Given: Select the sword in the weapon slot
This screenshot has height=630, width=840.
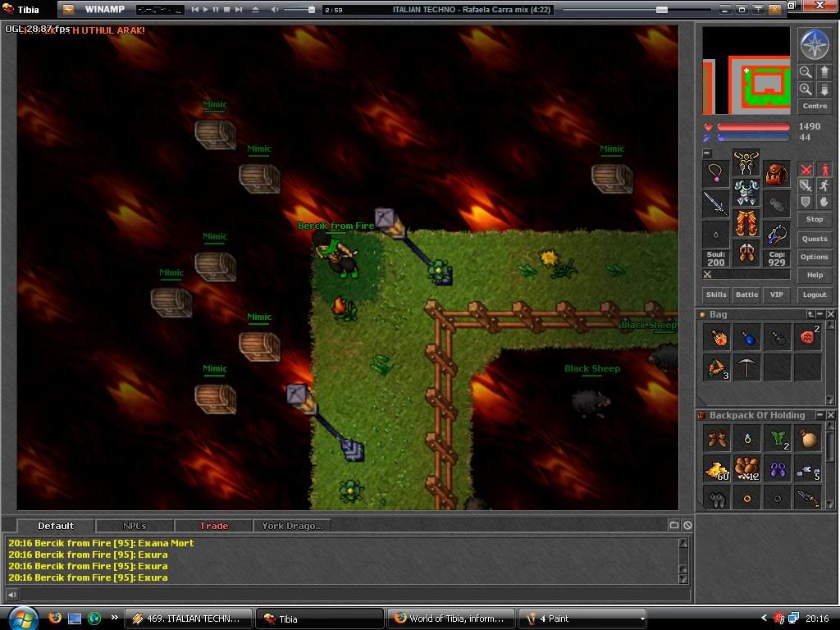Looking at the screenshot, I should pos(715,204).
